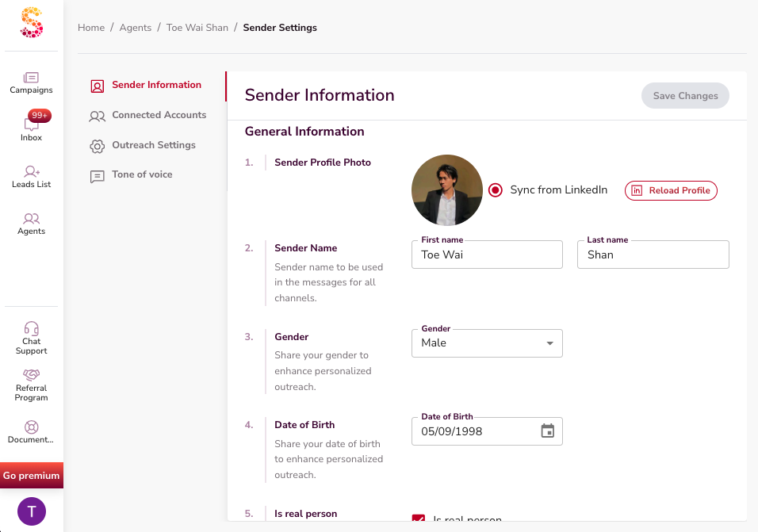Click Go premium button
Viewport: 758px width, 532px height.
coord(31,476)
